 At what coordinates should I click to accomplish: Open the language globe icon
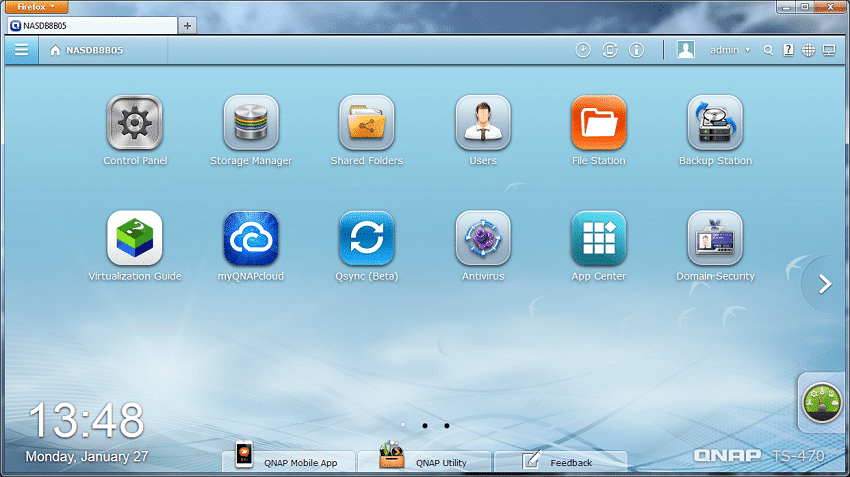click(x=808, y=50)
